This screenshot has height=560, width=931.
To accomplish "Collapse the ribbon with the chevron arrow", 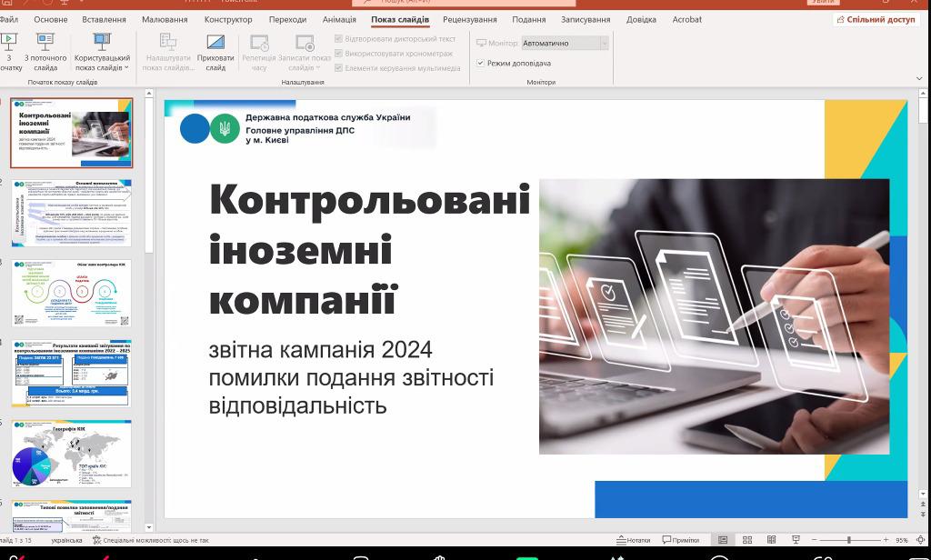I will pos(920,78).
